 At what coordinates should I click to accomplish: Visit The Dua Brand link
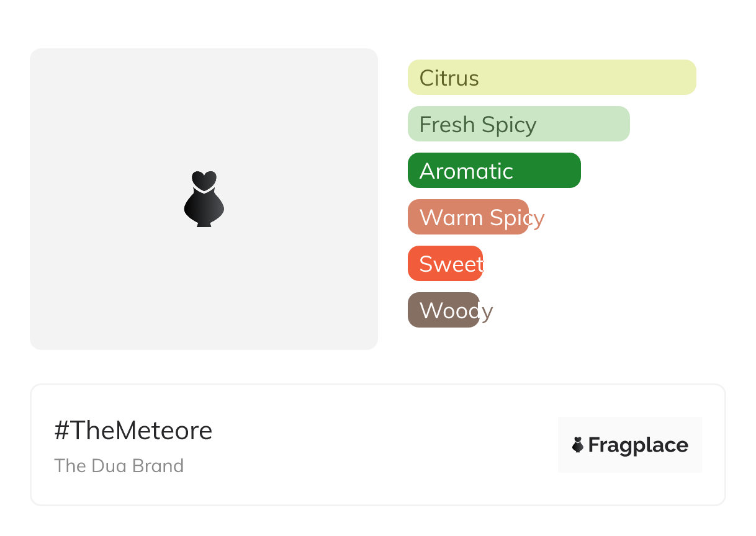119,466
